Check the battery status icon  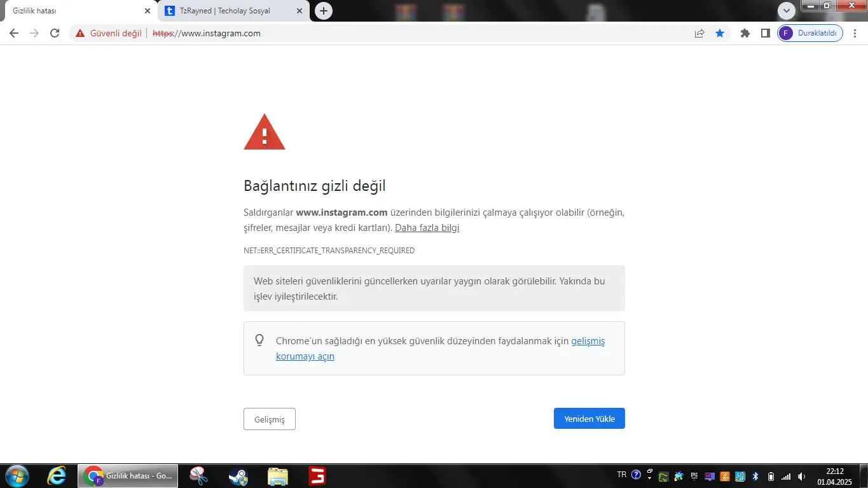point(771,477)
